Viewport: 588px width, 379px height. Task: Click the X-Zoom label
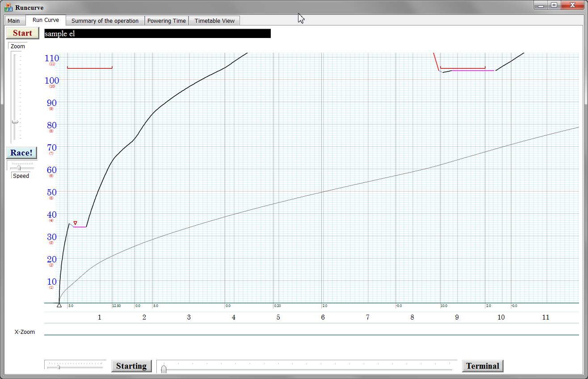coord(25,332)
